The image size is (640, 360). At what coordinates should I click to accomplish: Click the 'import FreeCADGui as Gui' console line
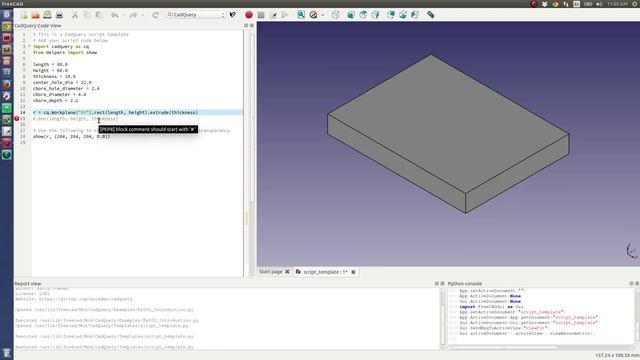click(x=491, y=307)
